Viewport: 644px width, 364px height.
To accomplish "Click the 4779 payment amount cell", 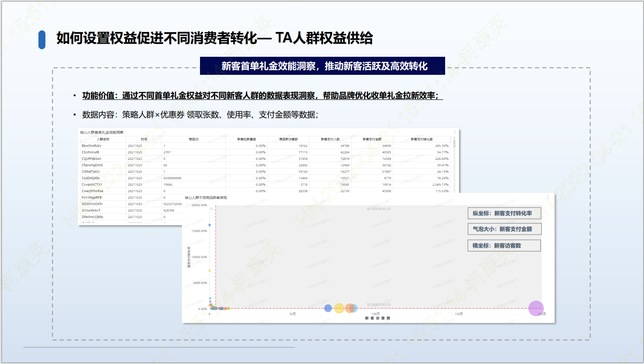I will tap(388, 178).
